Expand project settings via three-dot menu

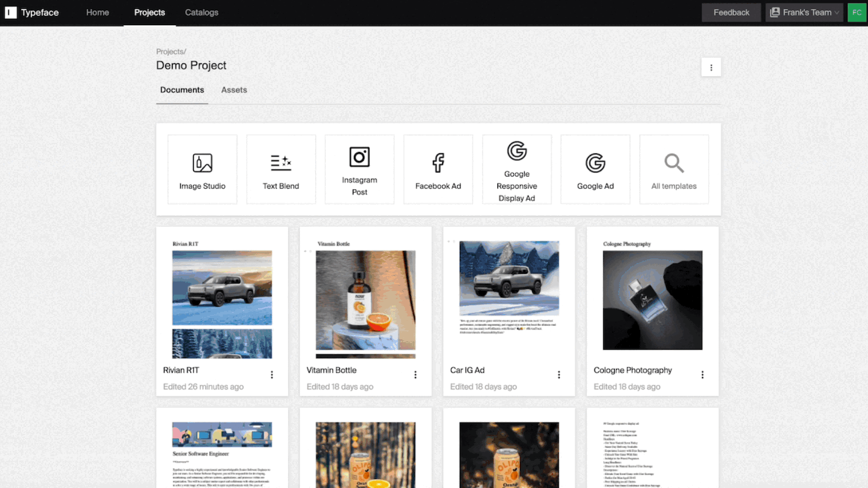click(711, 67)
